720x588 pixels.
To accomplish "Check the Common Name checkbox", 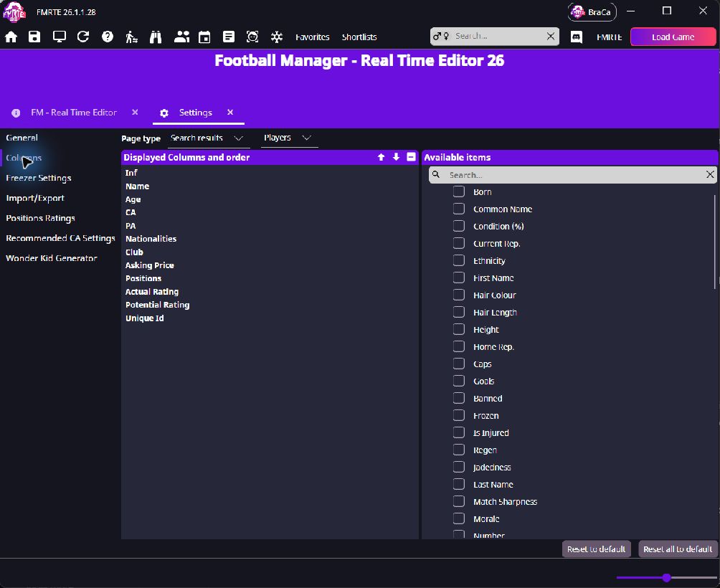I will [x=459, y=209].
